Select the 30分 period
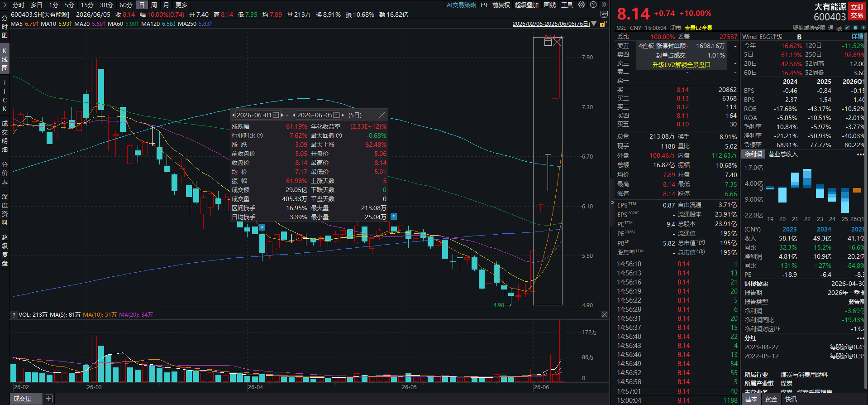Screen dimensions: 868x405 [106, 5]
